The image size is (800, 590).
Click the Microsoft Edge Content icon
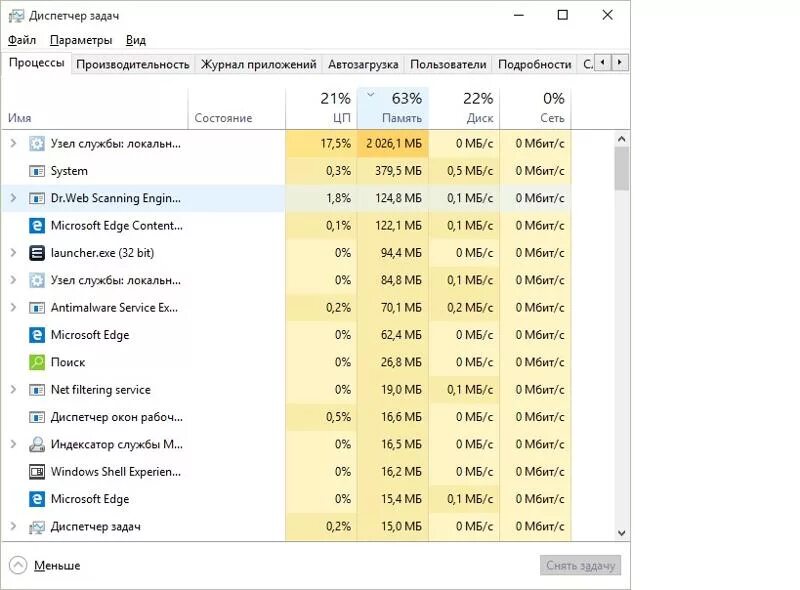click(x=37, y=226)
